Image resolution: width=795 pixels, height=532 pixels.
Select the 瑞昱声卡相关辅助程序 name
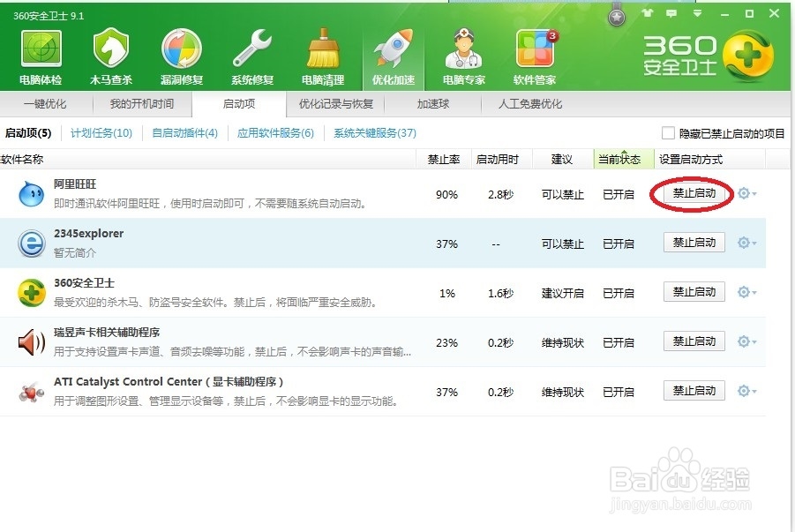click(107, 333)
